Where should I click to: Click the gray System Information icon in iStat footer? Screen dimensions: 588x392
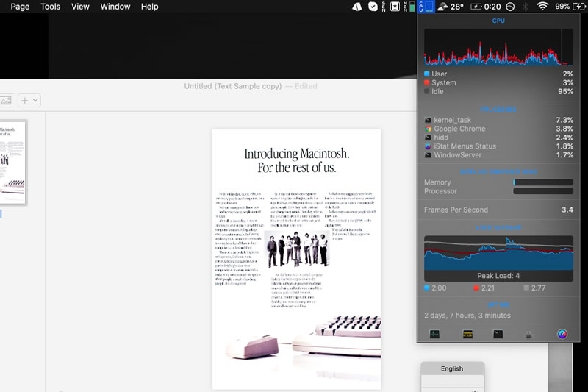point(528,334)
